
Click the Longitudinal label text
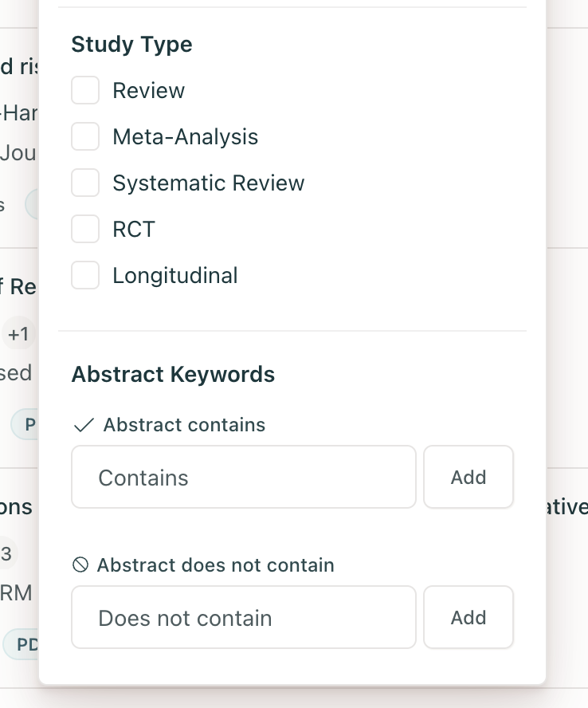[175, 275]
